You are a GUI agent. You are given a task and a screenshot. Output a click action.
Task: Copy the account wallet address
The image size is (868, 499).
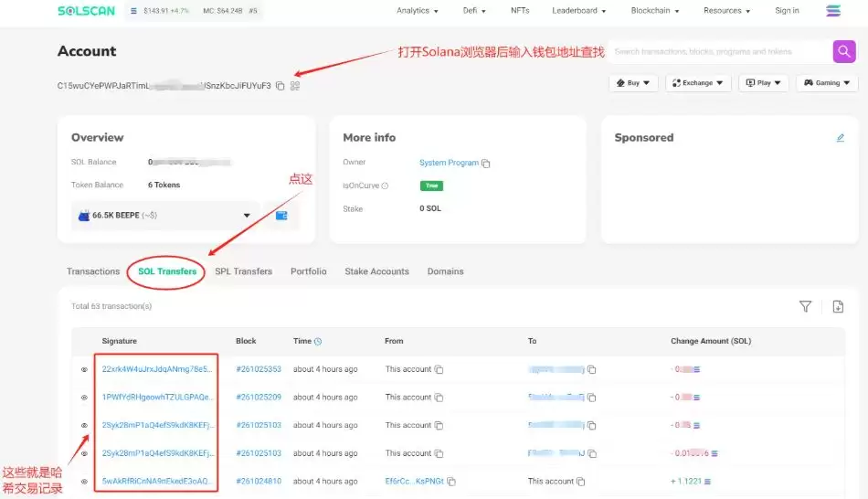pyautogui.click(x=281, y=86)
